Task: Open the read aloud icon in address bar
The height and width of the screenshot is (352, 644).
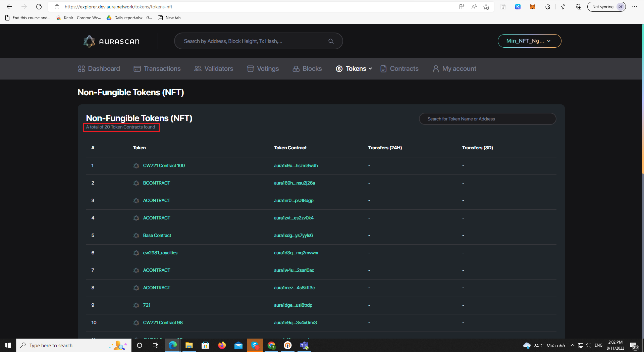Action: [x=474, y=7]
